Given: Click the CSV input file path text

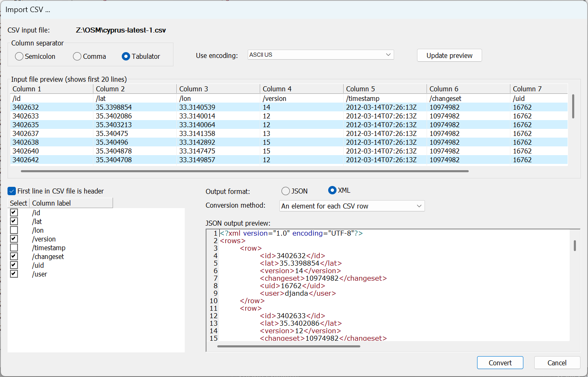Looking at the screenshot, I should 121,30.
